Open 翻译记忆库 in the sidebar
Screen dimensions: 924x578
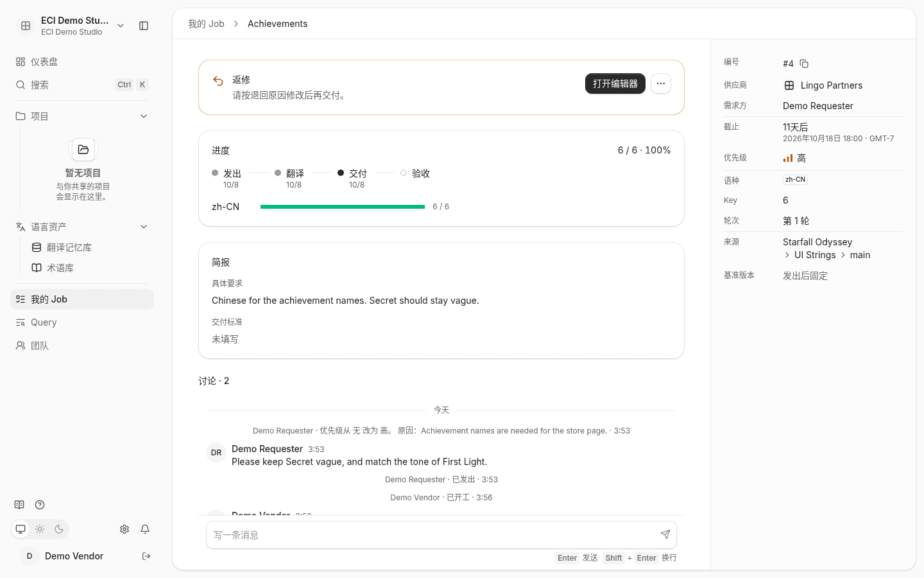[90, 247]
